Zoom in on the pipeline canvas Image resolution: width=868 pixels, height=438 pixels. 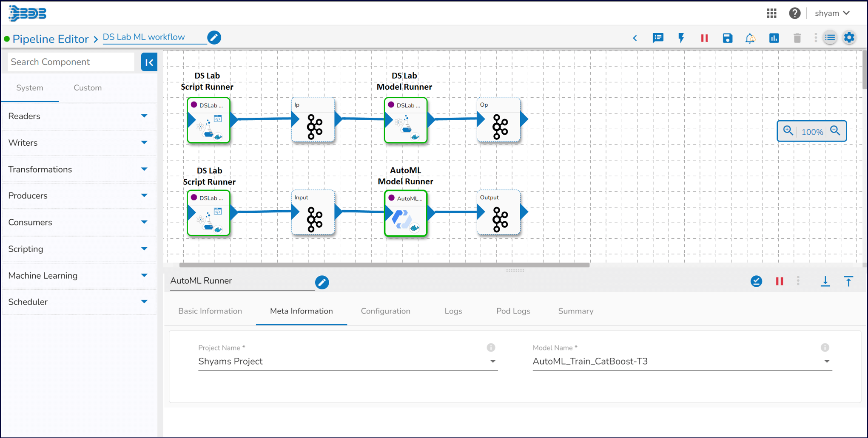click(x=788, y=131)
